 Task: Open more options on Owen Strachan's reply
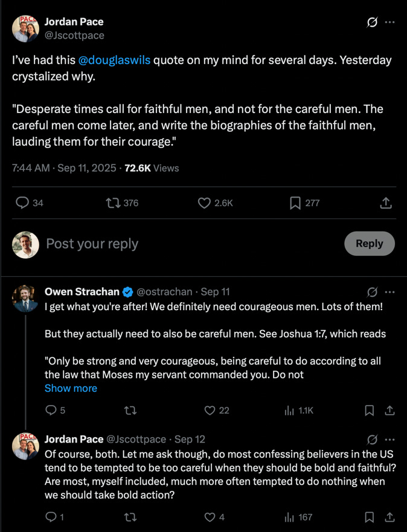tap(389, 292)
